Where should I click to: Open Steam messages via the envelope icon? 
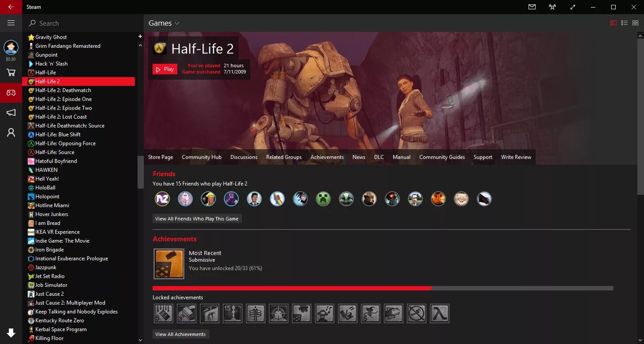[x=532, y=7]
